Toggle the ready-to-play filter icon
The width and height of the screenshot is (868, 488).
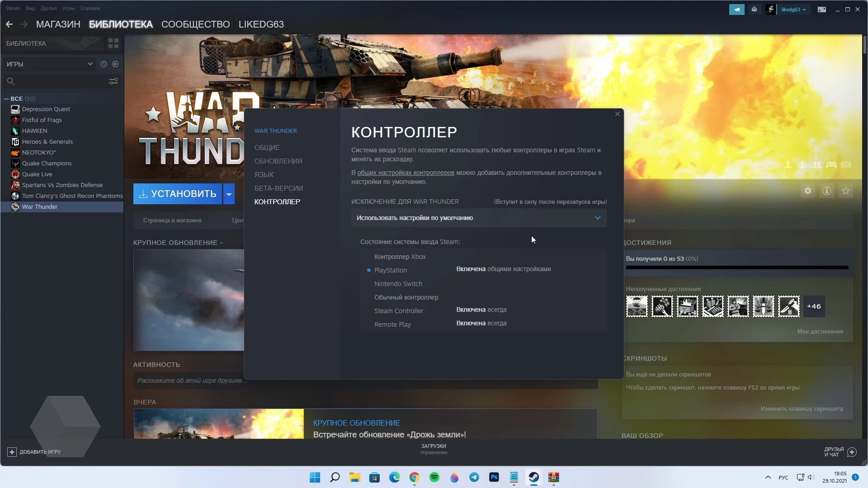coord(115,64)
